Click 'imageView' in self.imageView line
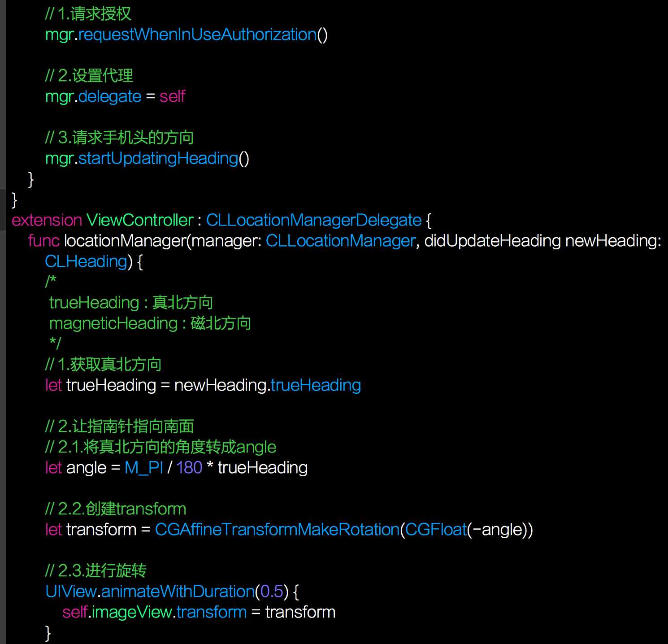668x644 pixels. tap(132, 612)
